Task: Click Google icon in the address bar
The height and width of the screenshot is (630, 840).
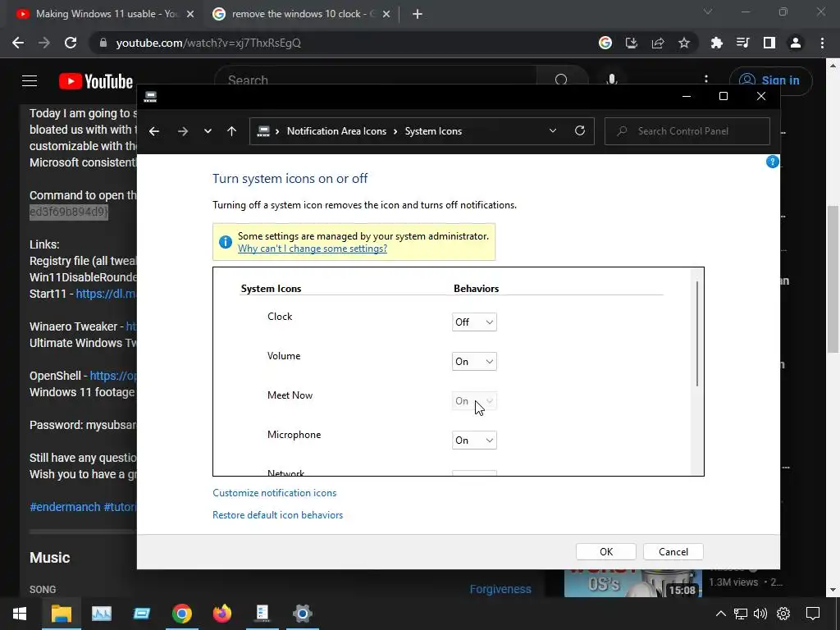Action: click(605, 43)
